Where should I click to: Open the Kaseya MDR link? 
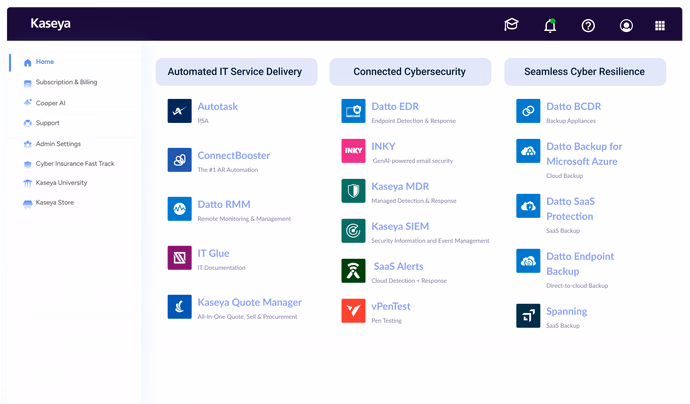[400, 187]
